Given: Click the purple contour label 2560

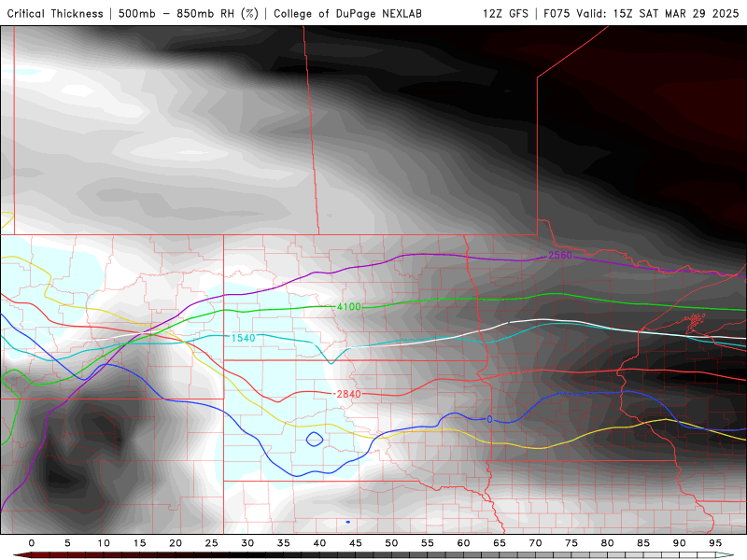Looking at the screenshot, I should pos(559,255).
